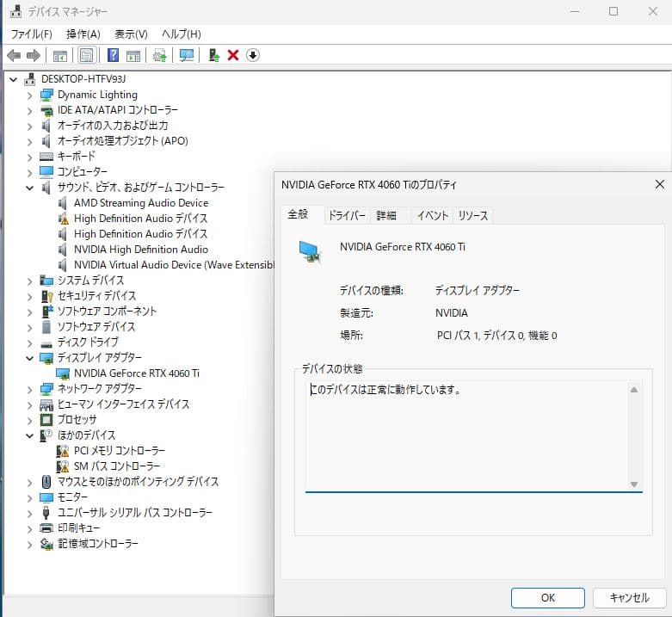Viewport: 672px width, 617px height.
Task: Open the 表示(V) menu
Action: coord(131,34)
